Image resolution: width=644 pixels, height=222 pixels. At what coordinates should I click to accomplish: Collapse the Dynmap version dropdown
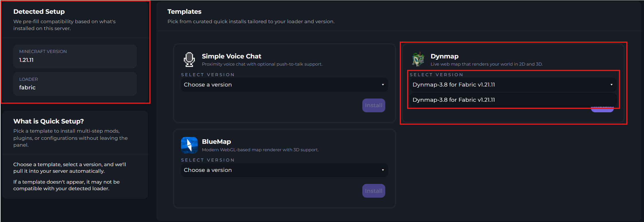513,85
